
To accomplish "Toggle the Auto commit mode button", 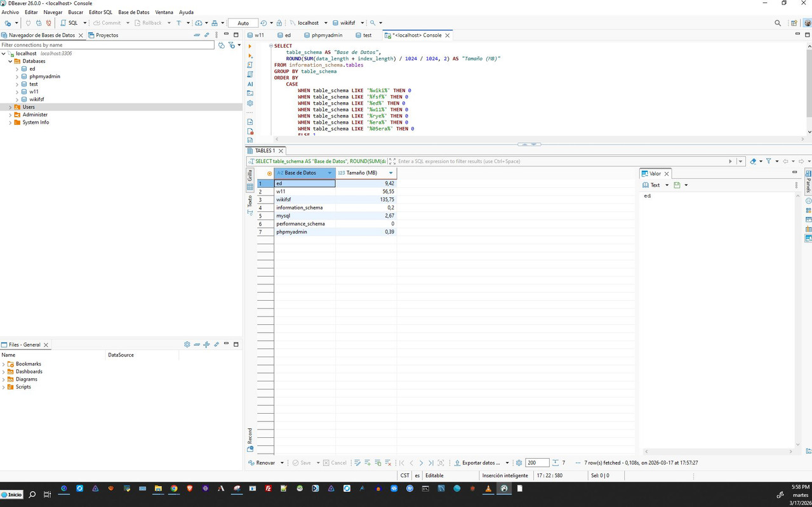I will click(243, 23).
